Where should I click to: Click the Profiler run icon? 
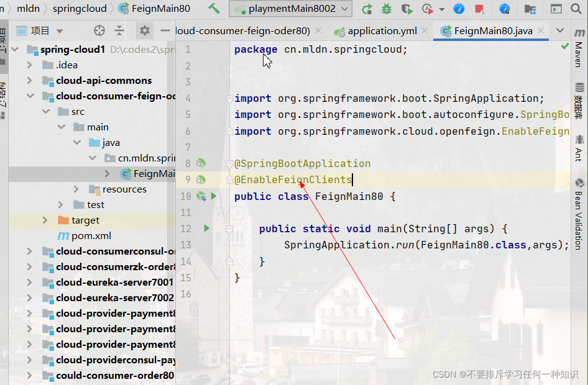tap(428, 9)
